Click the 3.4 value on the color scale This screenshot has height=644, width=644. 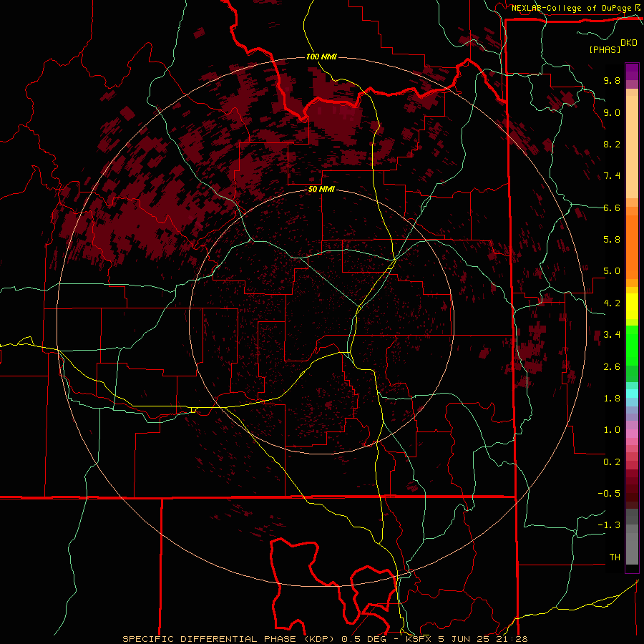[x=612, y=335]
